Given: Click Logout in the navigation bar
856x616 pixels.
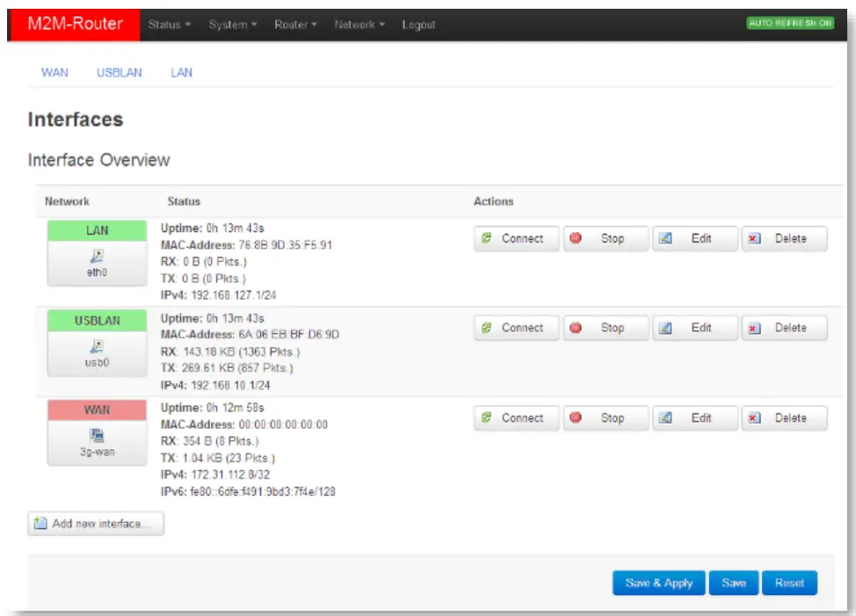Looking at the screenshot, I should (x=420, y=25).
